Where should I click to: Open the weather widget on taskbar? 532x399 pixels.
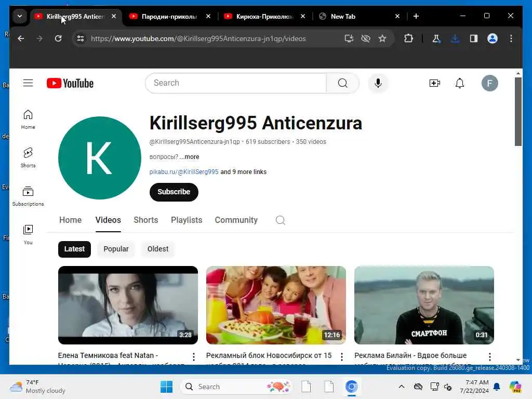(x=37, y=387)
